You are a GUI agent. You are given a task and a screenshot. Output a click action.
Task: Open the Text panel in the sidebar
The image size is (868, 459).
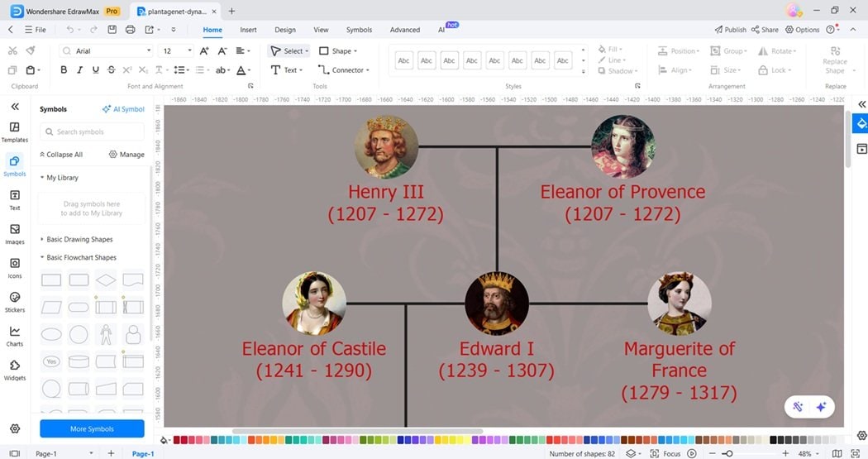click(x=15, y=200)
